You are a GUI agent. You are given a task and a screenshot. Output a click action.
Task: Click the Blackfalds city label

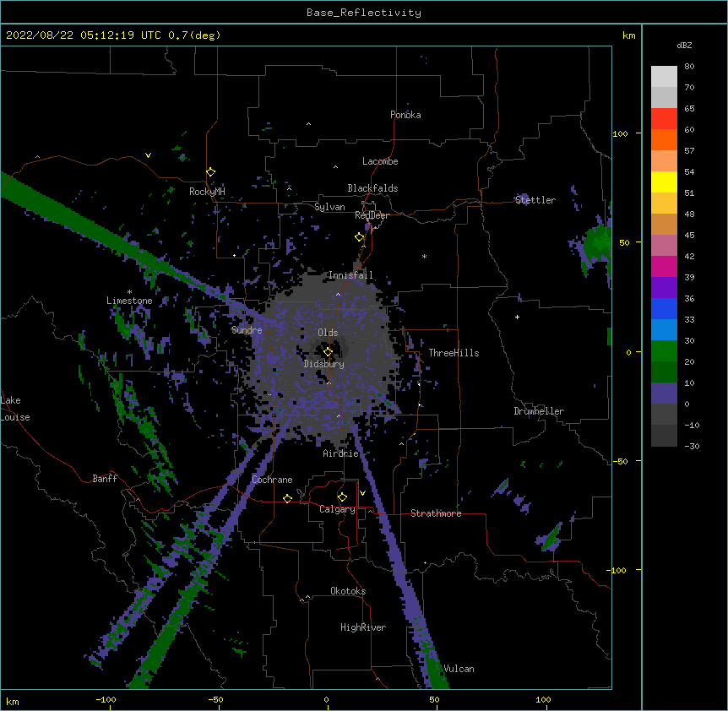click(x=372, y=188)
